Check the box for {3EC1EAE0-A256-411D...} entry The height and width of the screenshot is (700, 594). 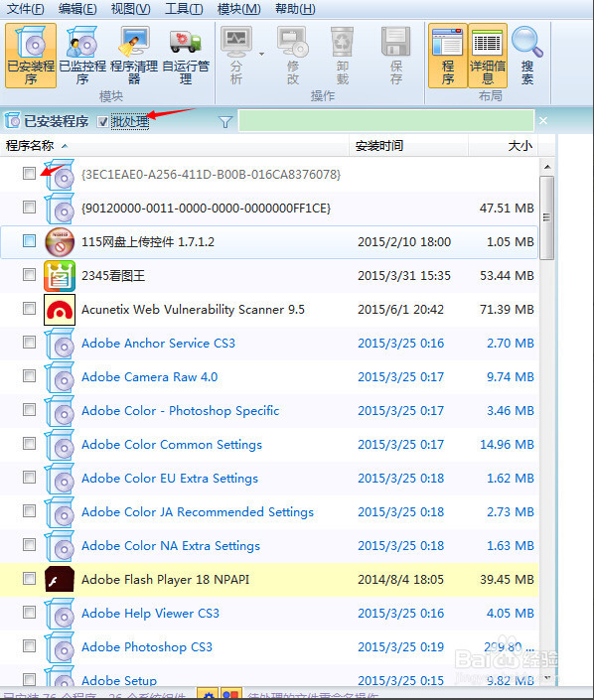point(29,173)
